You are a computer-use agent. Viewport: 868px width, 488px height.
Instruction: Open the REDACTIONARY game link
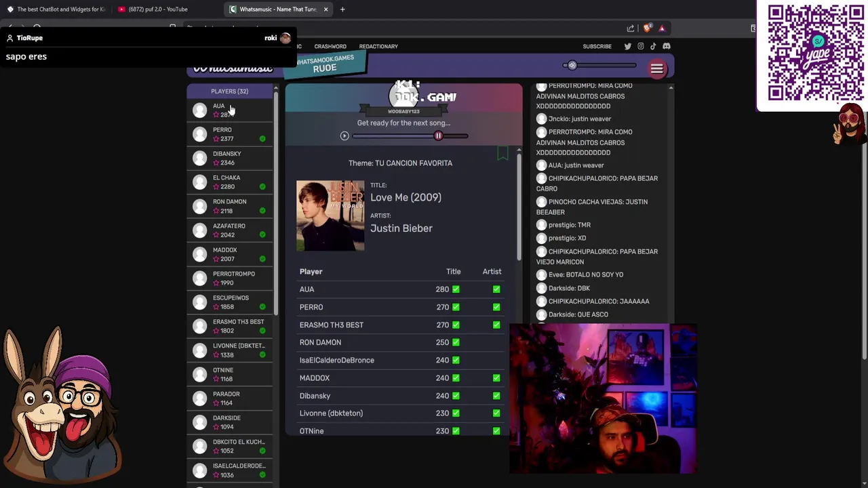(x=378, y=46)
